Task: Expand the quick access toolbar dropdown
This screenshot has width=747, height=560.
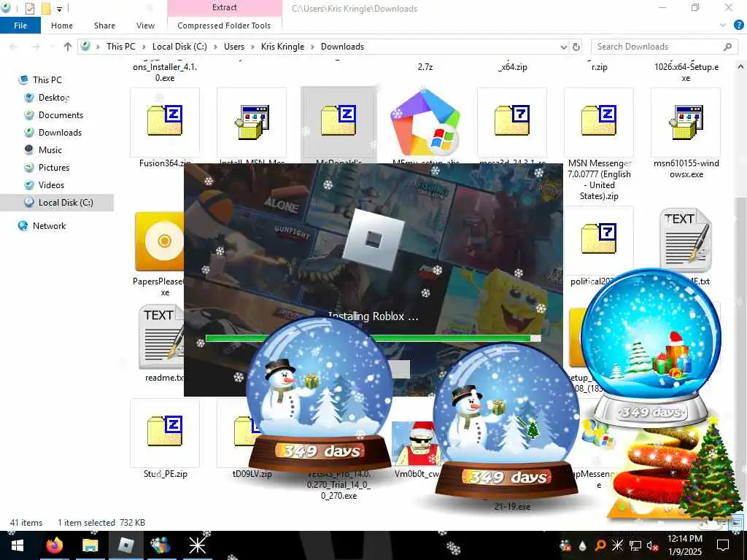Action: 60,9
